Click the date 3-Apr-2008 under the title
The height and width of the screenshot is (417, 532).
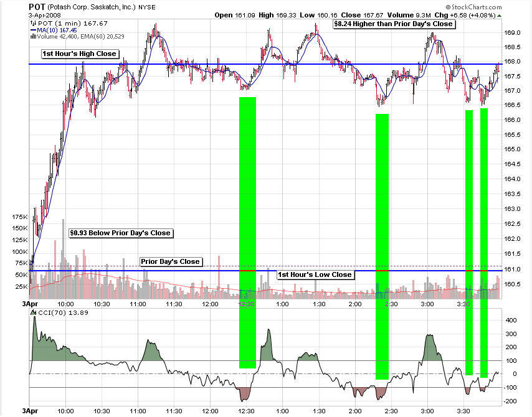point(45,16)
